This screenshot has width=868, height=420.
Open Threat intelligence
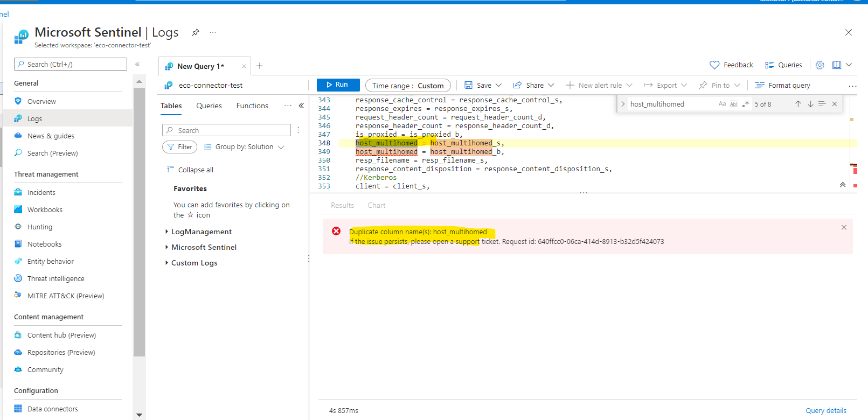point(55,278)
